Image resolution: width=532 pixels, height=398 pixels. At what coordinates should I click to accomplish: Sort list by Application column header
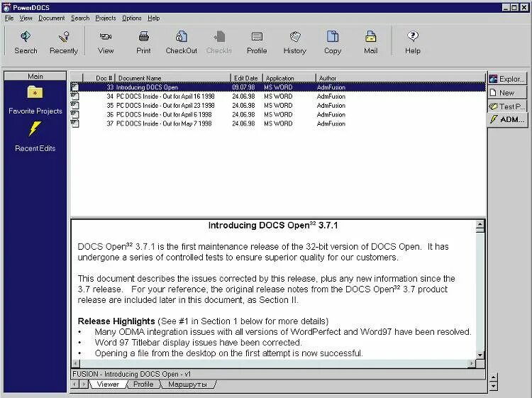pos(289,78)
